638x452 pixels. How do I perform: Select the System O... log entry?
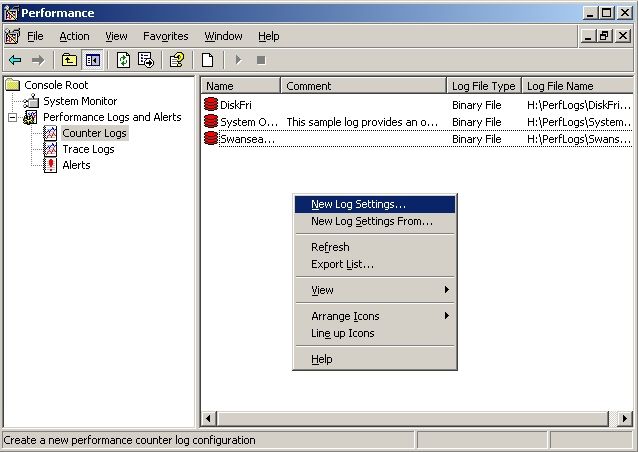pos(249,122)
